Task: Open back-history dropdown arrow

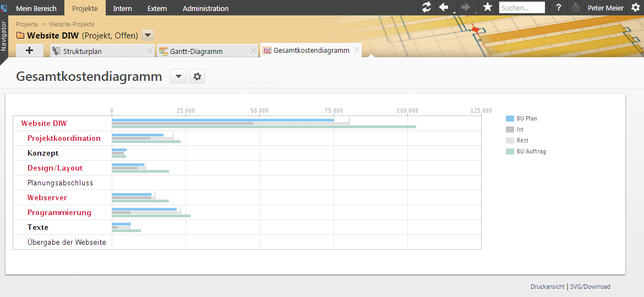Action: pyautogui.click(x=454, y=12)
